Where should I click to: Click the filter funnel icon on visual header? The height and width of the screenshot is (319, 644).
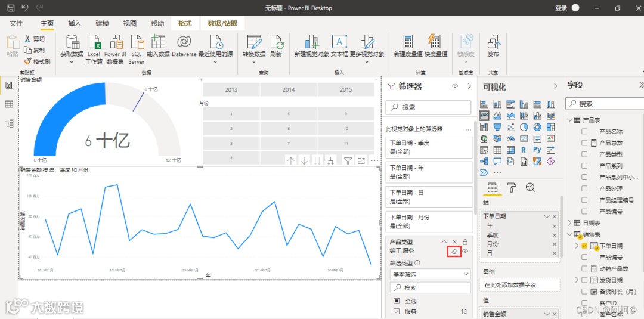(x=348, y=161)
